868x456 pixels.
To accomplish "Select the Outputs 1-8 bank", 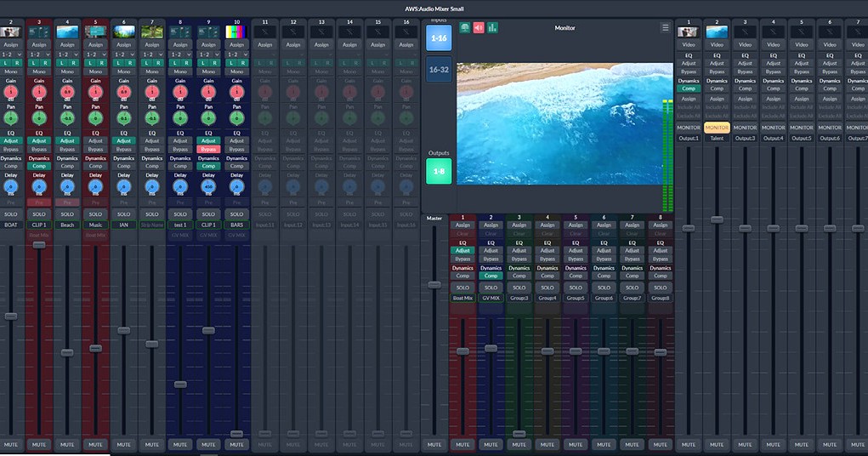I will click(x=439, y=171).
